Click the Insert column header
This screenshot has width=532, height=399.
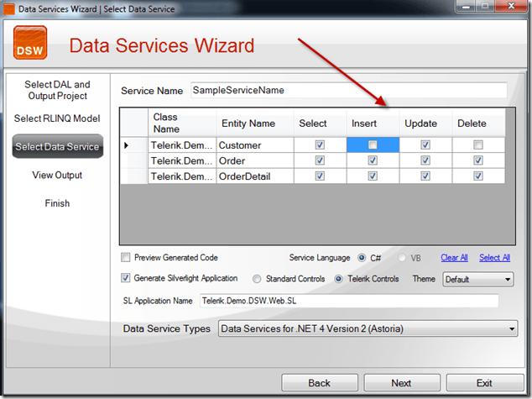point(373,123)
